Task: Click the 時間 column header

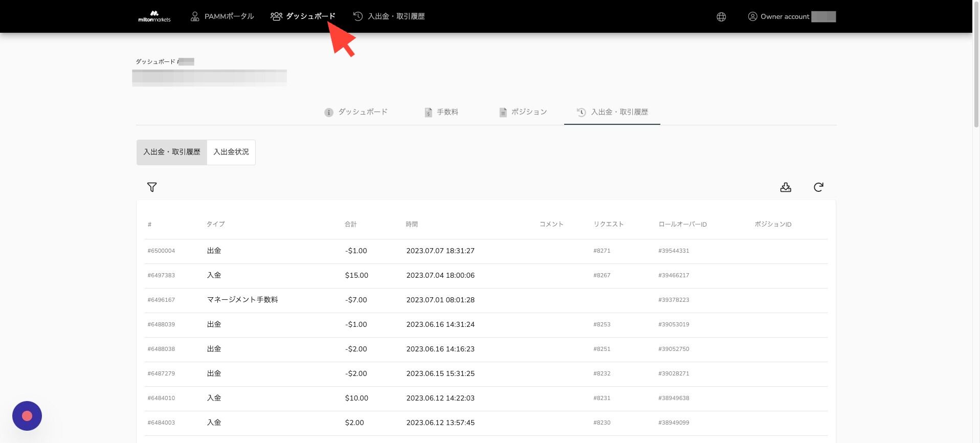Action: (412, 224)
